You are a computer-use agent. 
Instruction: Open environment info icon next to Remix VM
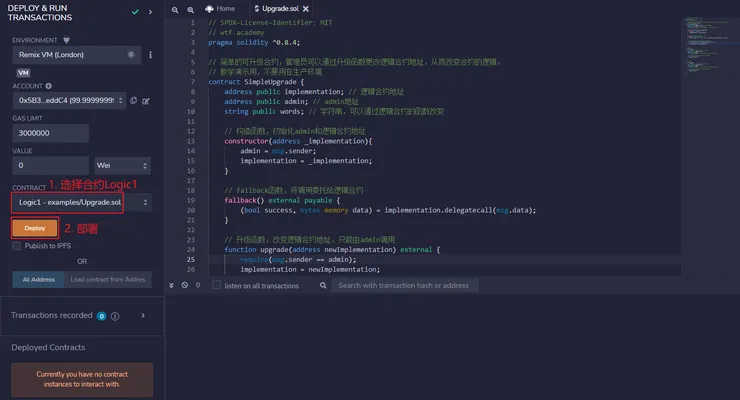[150, 55]
